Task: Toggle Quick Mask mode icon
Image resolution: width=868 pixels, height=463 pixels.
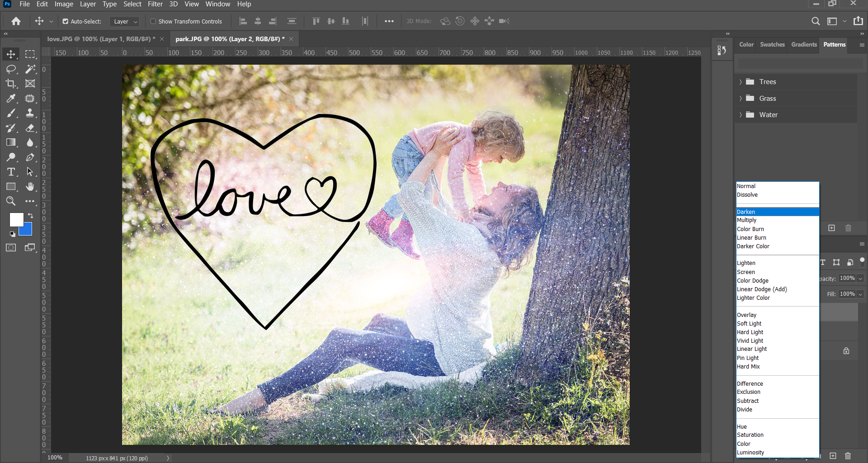Action: pos(11,247)
